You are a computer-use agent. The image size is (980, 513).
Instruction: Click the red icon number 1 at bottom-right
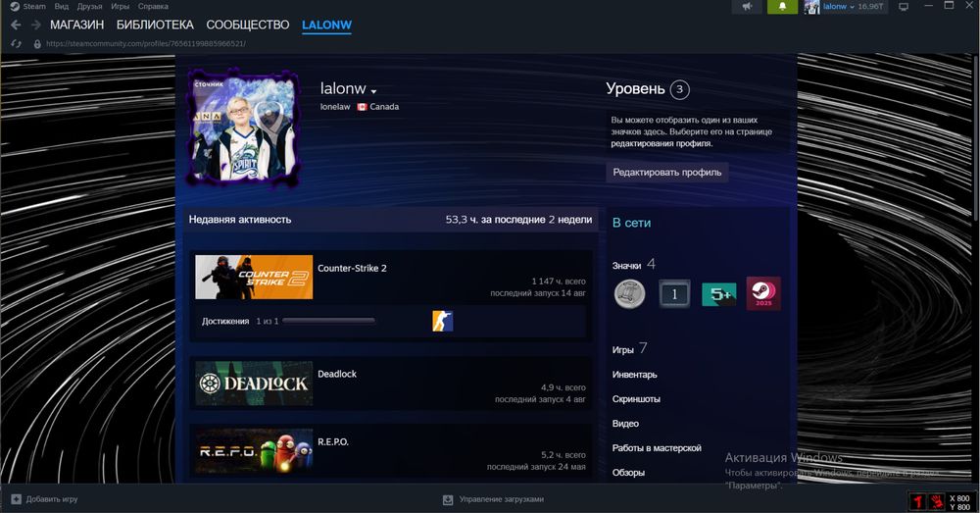[x=917, y=502]
